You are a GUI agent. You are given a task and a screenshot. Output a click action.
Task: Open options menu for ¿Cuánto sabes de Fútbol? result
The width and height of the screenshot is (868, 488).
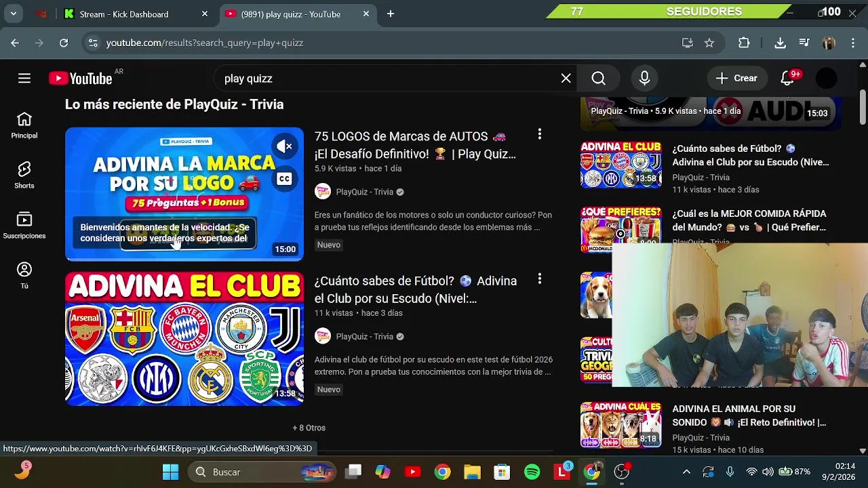click(x=539, y=279)
